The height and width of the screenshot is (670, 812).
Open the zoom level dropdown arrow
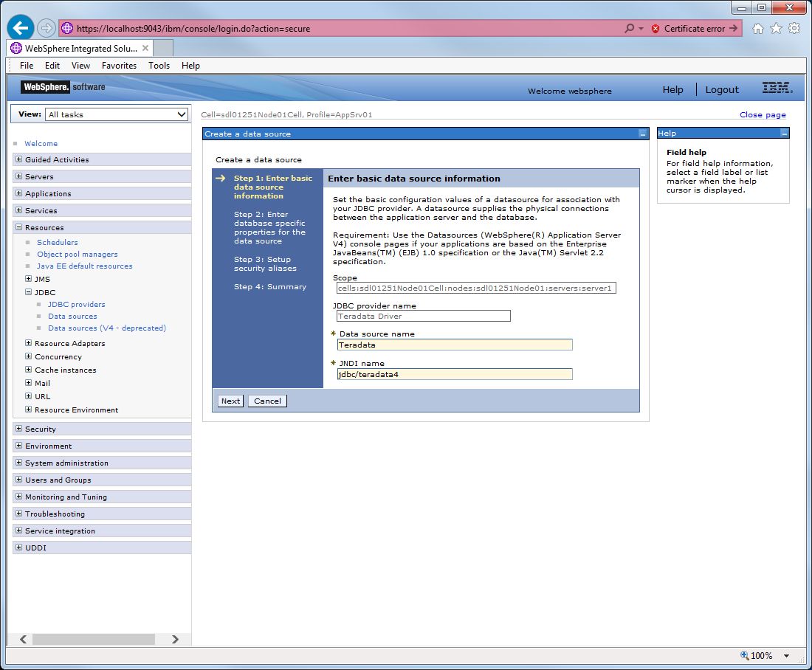click(x=786, y=655)
